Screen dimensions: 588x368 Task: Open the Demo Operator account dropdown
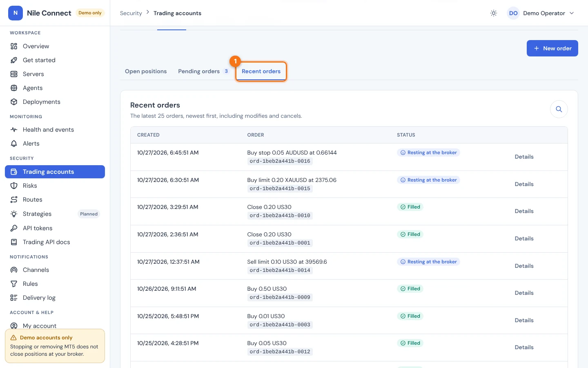(541, 13)
